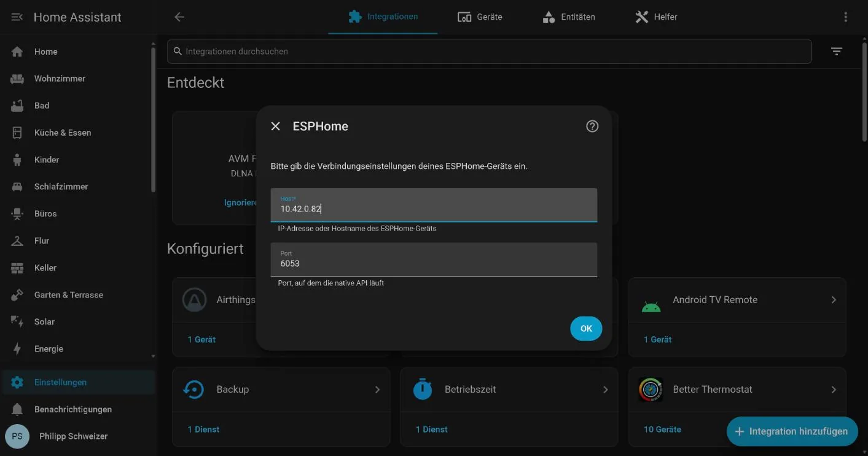Expand the Betriebszeit integration chevron
868x456 pixels.
point(605,390)
